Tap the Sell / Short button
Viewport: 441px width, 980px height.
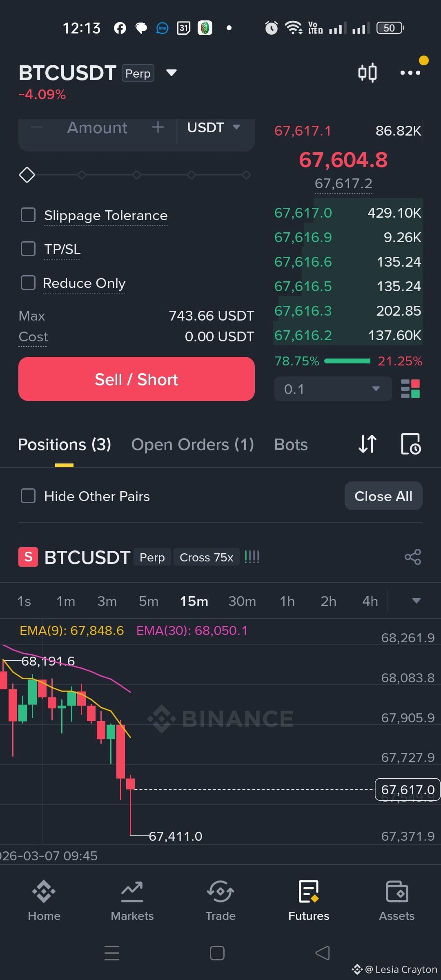136,379
